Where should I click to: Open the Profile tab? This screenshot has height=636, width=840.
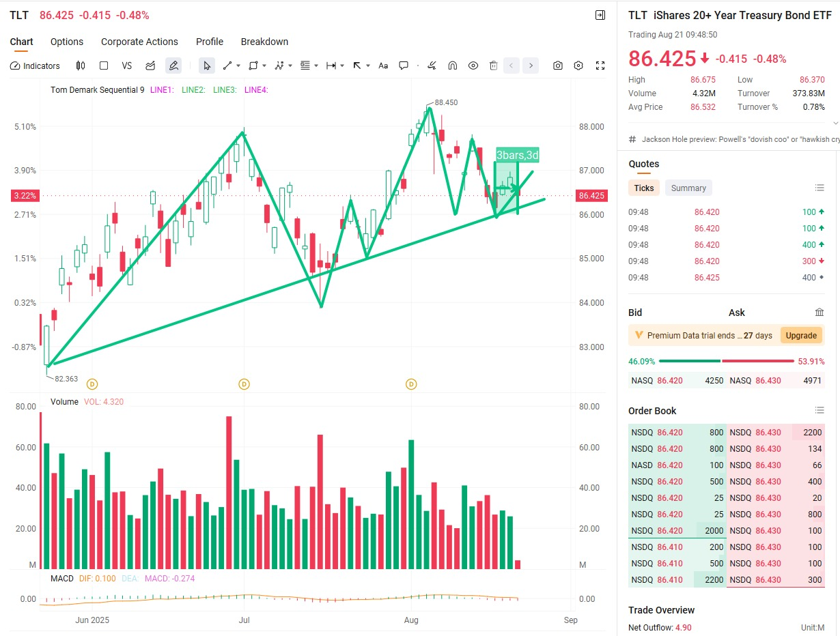point(210,42)
